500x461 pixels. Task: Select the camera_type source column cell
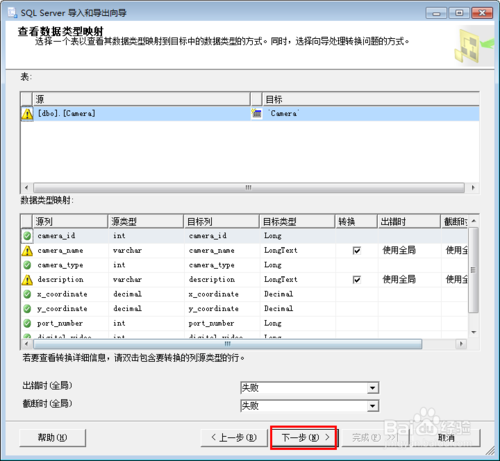coord(71,265)
